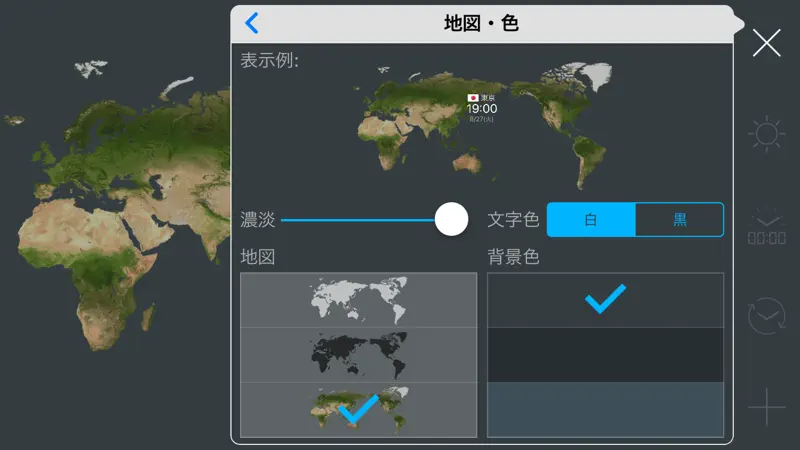
Task: Click the 濃淡 density slider handle
Action: [x=452, y=219]
